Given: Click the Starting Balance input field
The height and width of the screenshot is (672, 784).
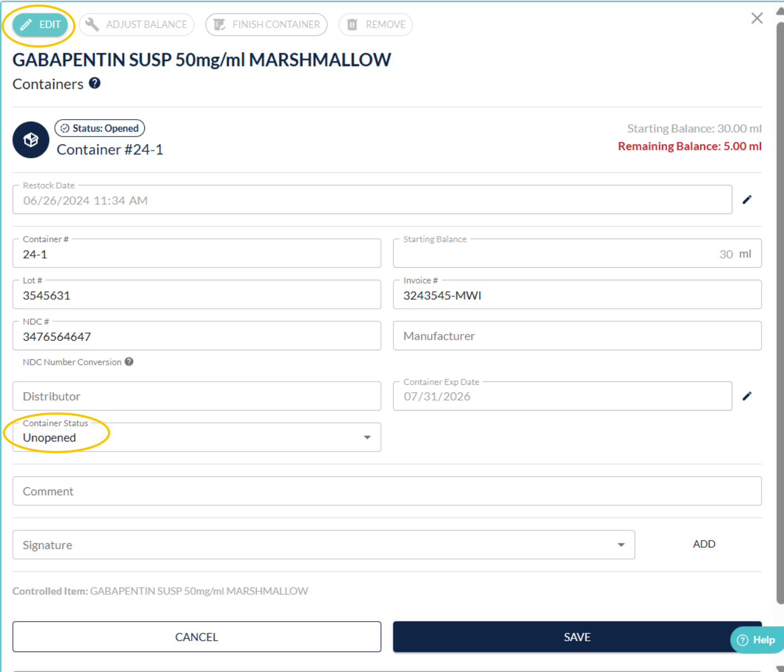Looking at the screenshot, I should [x=577, y=253].
